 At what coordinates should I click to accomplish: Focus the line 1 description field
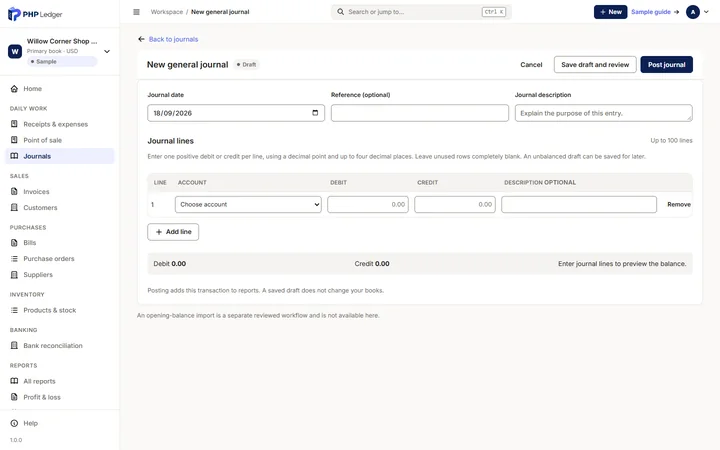[579, 204]
